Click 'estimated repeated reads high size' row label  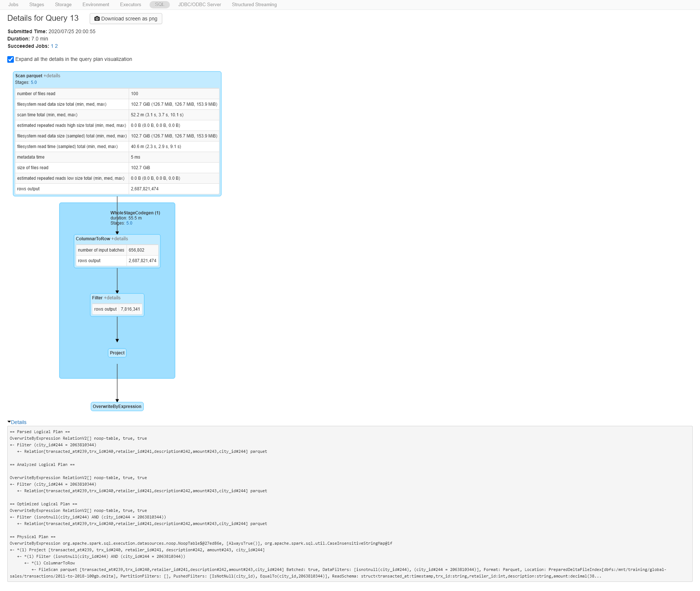click(71, 125)
